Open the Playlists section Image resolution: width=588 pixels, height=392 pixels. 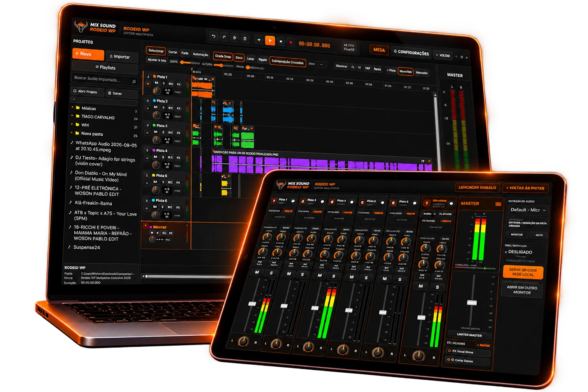pos(105,67)
